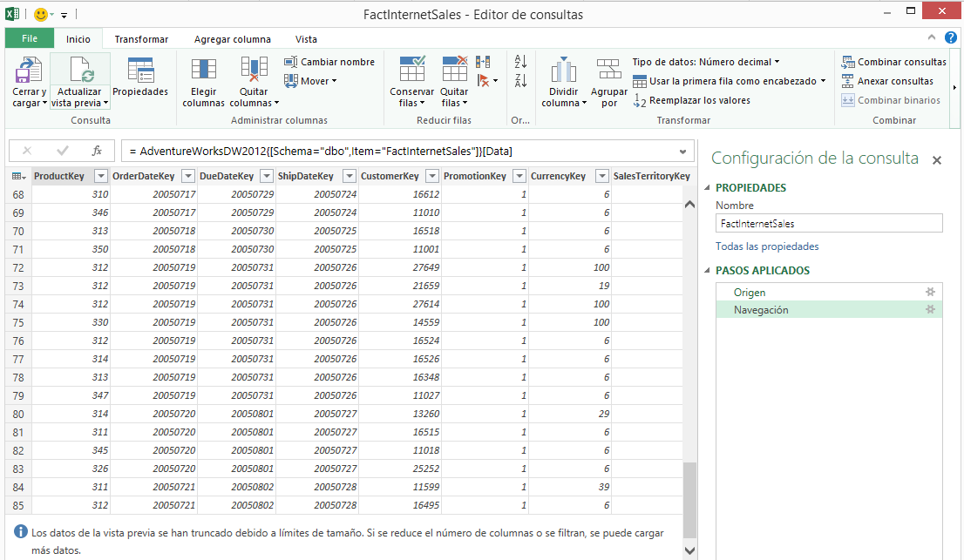Click Actualizar vista previa icon
This screenshot has width=964, height=560.
[x=79, y=71]
